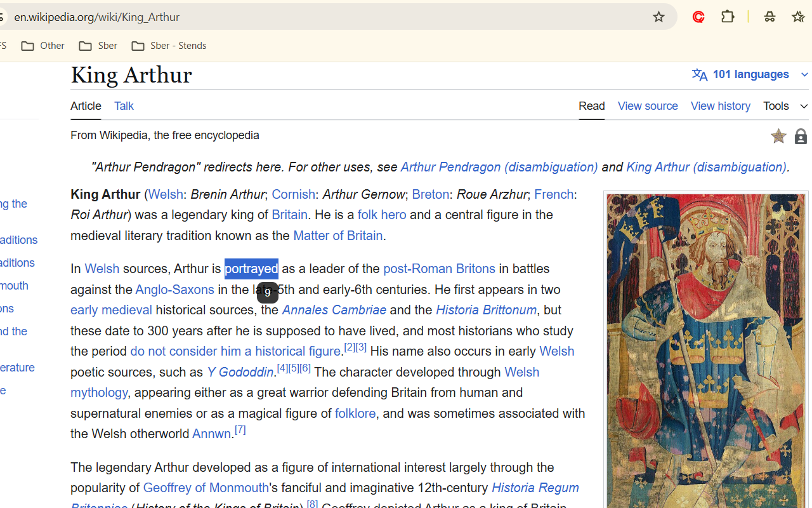Open the View source tab
Screen dimensions: 812x508
(648, 106)
